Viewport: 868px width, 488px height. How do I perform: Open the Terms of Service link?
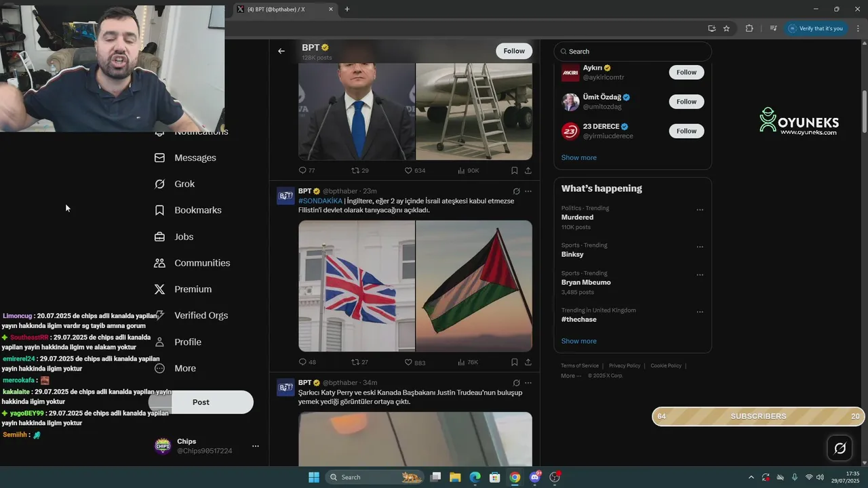click(x=580, y=366)
